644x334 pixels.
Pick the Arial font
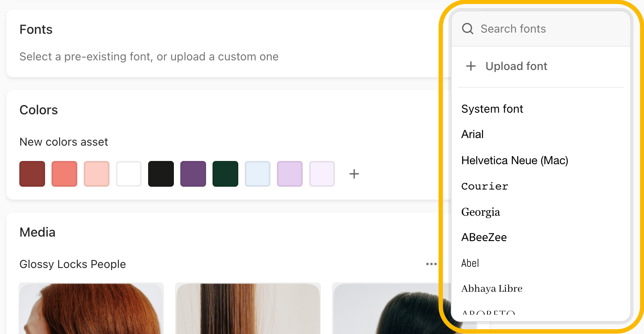(x=473, y=134)
